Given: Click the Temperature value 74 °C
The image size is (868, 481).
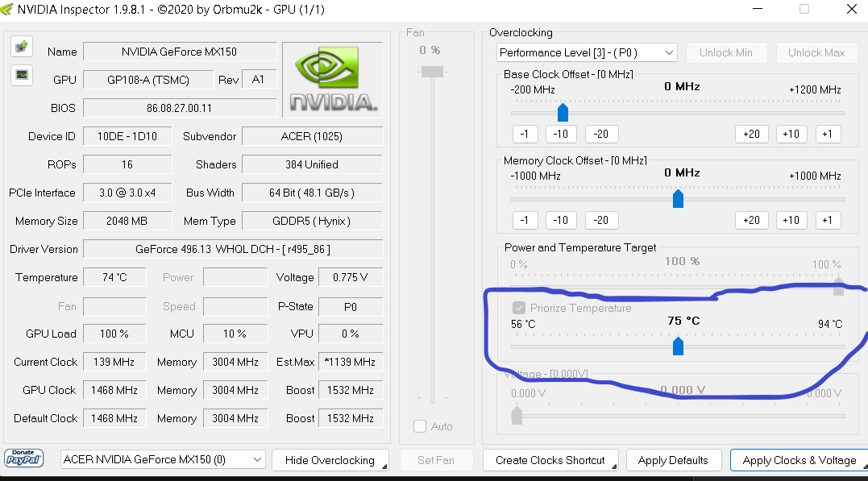Looking at the screenshot, I should (x=114, y=277).
